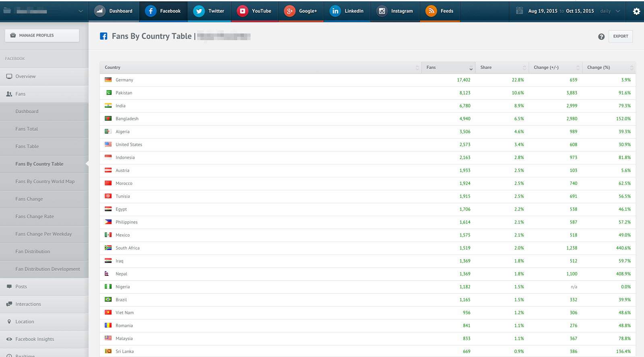This screenshot has width=644, height=357.
Task: Click the help question mark icon
Action: (601, 37)
